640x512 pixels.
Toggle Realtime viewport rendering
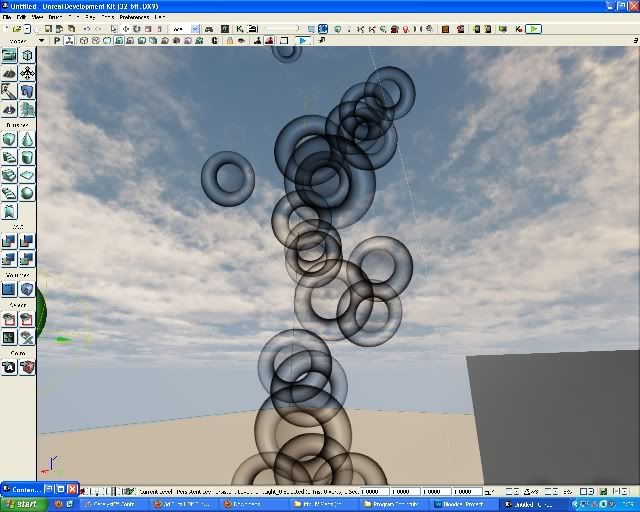point(69,40)
